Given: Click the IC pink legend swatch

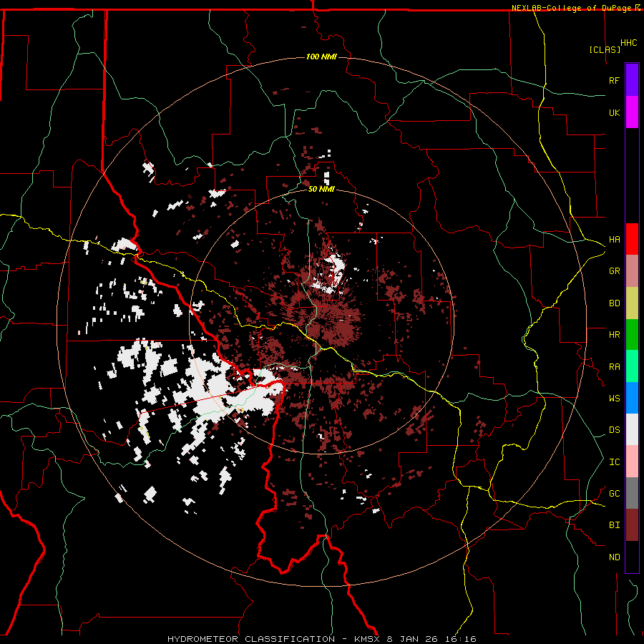Looking at the screenshot, I should (x=632, y=462).
